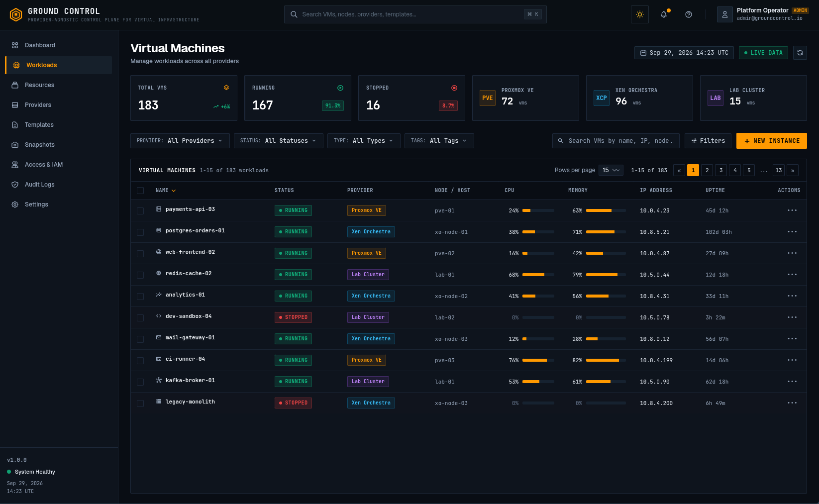Open actions menu for kafka-broker-01
The width and height of the screenshot is (819, 504).
pos(792,382)
